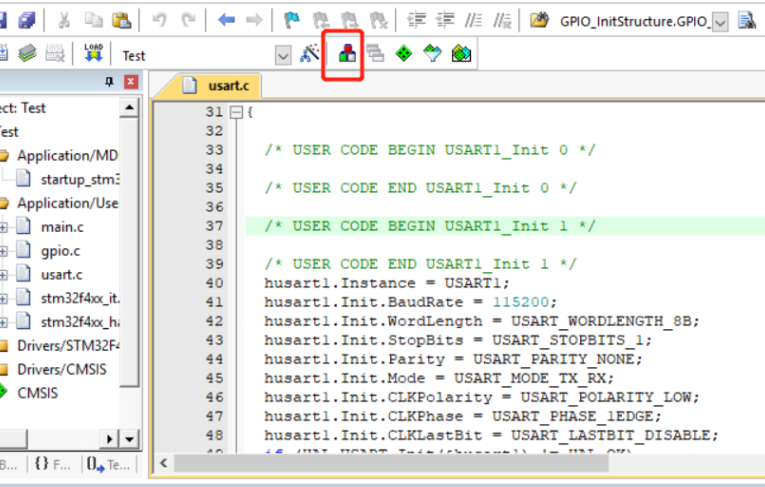Viewport: 765px width, 487px height.
Task: Click the Save All toolbar icon
Action: tap(27, 20)
